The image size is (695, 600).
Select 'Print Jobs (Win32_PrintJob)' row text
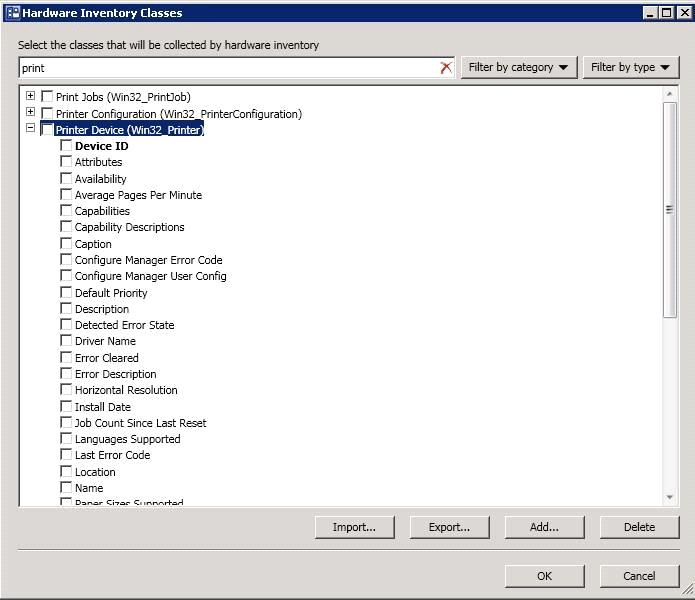(123, 97)
